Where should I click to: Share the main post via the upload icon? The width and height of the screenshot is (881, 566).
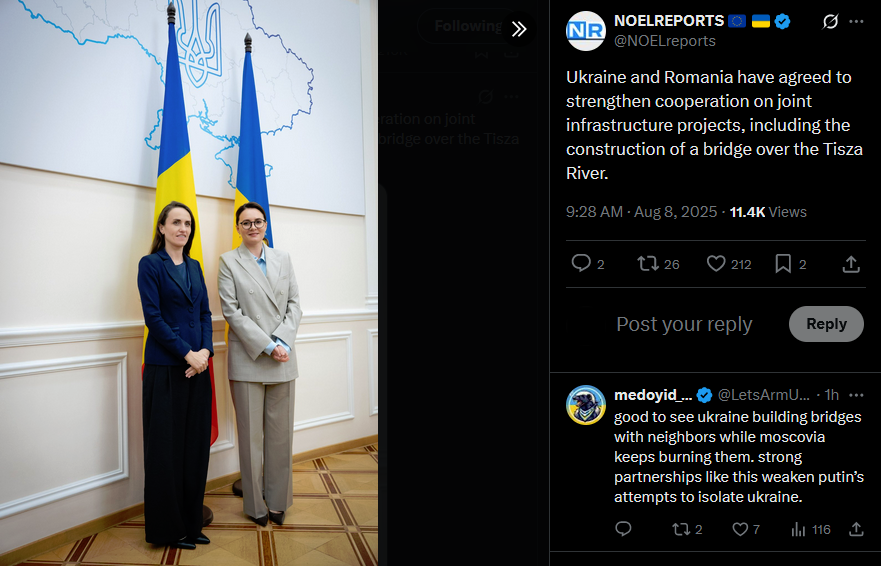pyautogui.click(x=851, y=264)
